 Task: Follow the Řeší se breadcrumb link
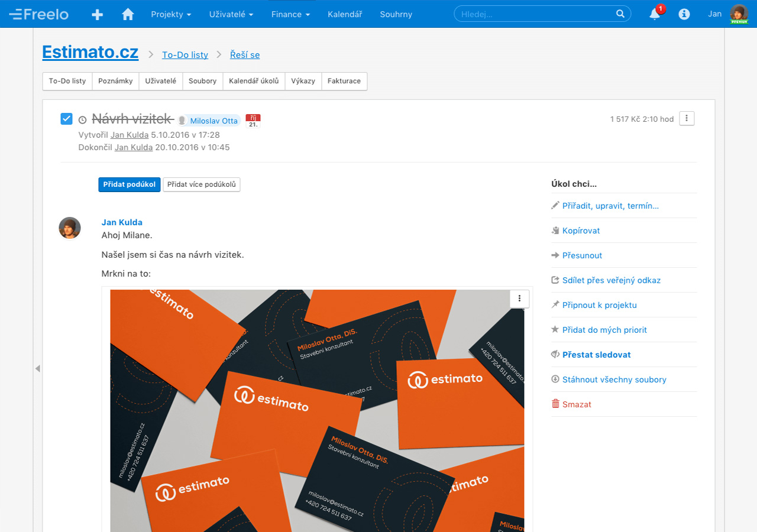[x=245, y=55]
